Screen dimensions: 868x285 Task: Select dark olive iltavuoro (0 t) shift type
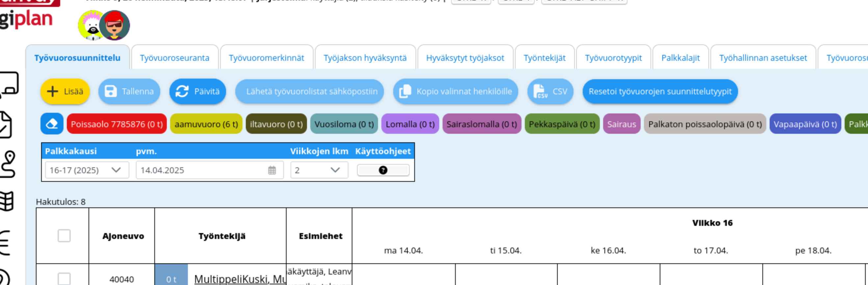coord(276,124)
